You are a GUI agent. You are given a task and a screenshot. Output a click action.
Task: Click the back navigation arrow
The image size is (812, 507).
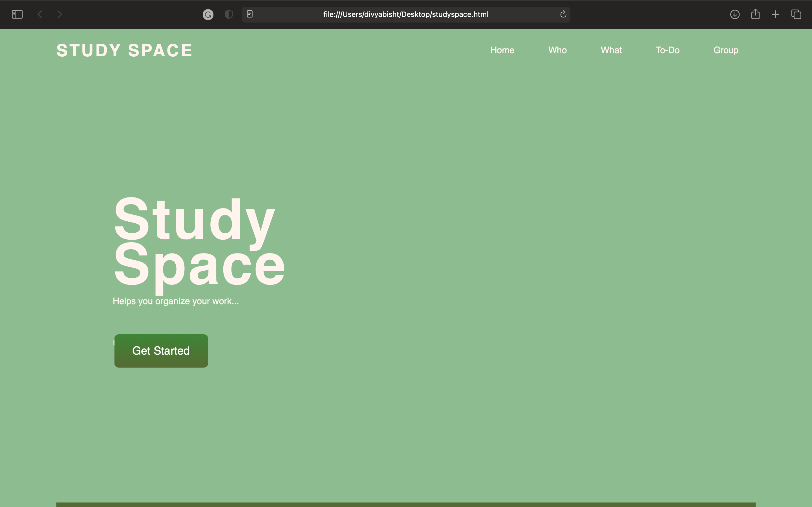tap(40, 14)
